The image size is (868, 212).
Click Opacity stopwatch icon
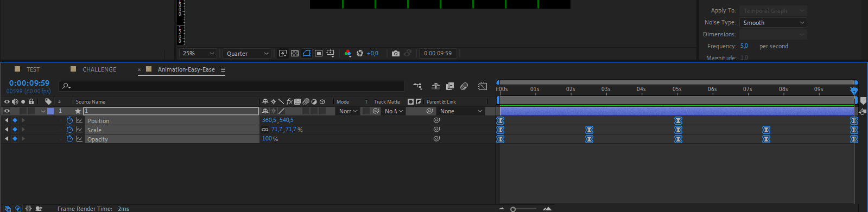tap(69, 139)
